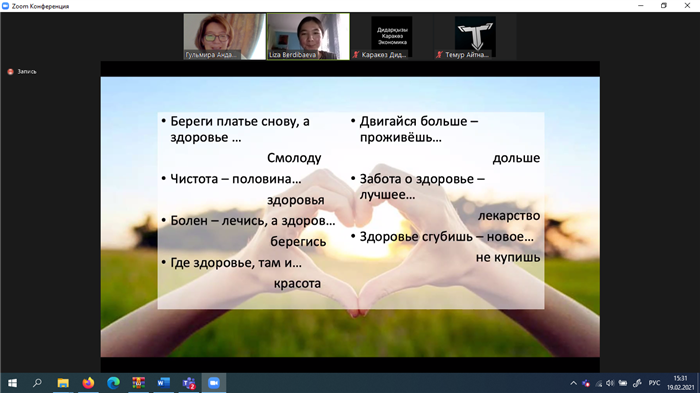The height and width of the screenshot is (393, 700).
Task: Select the Темур Айтна participant tile
Action: (x=475, y=36)
